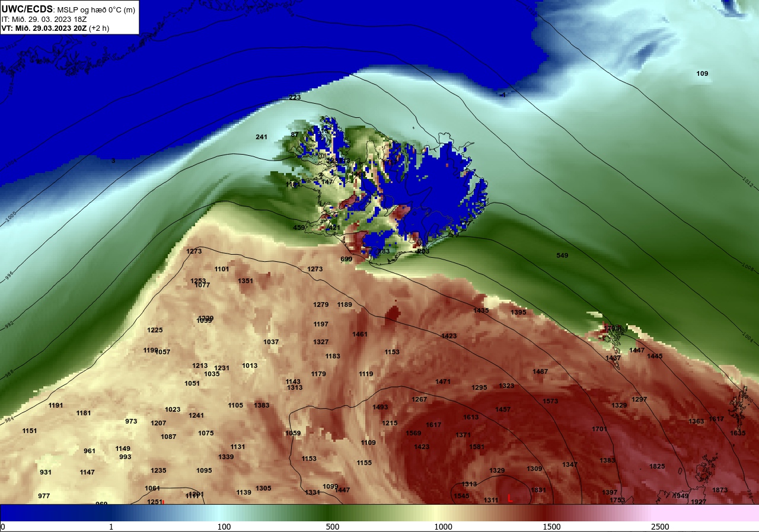This screenshot has height=532, width=759.
Task: Click the value 1197
Action: point(321,324)
